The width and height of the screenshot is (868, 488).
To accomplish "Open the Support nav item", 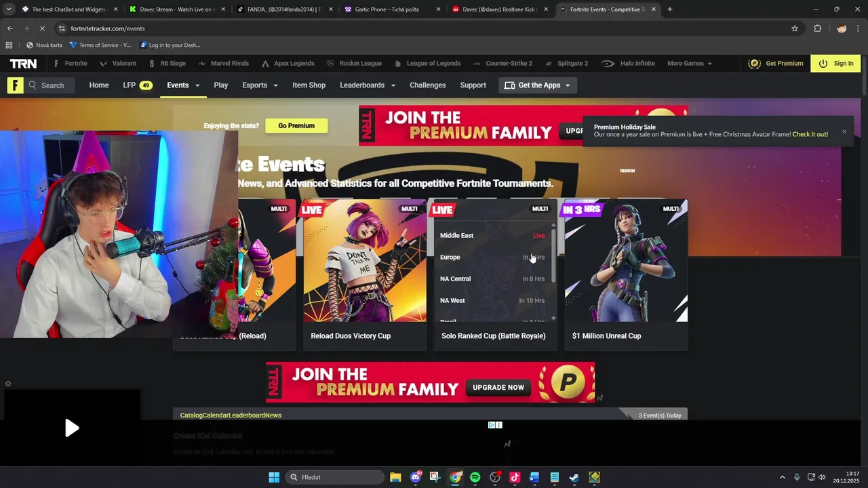I will 473,85.
